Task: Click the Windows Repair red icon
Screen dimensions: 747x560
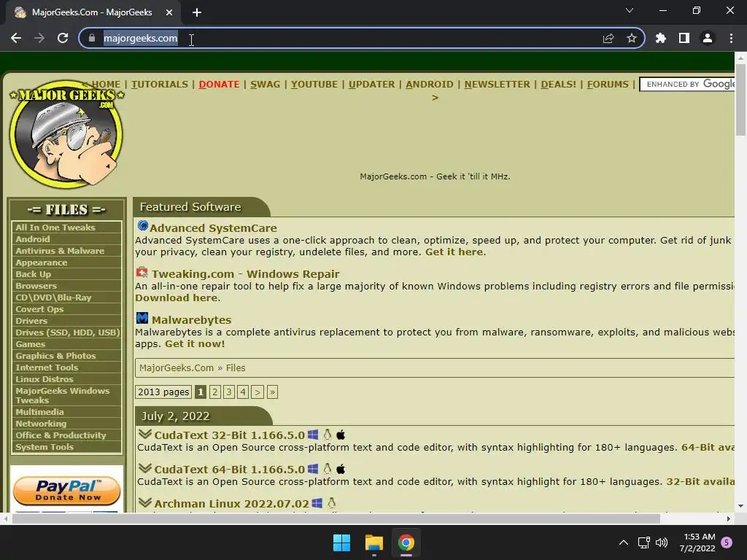Action: pos(142,273)
